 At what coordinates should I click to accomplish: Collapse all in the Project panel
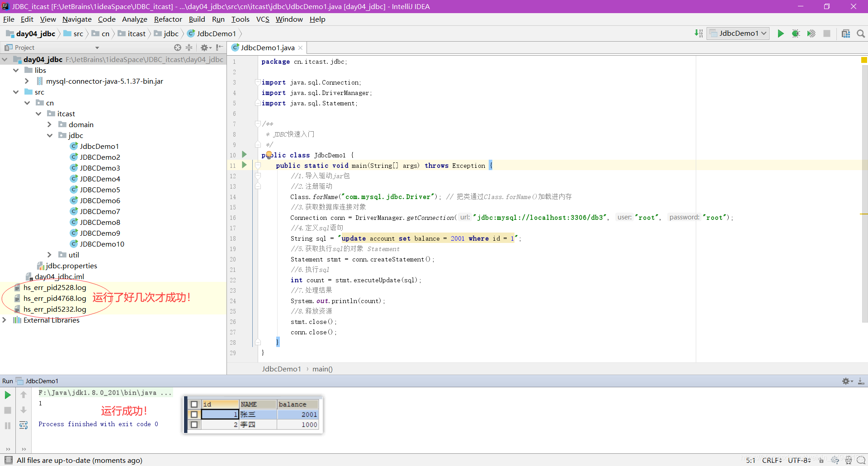[x=189, y=48]
